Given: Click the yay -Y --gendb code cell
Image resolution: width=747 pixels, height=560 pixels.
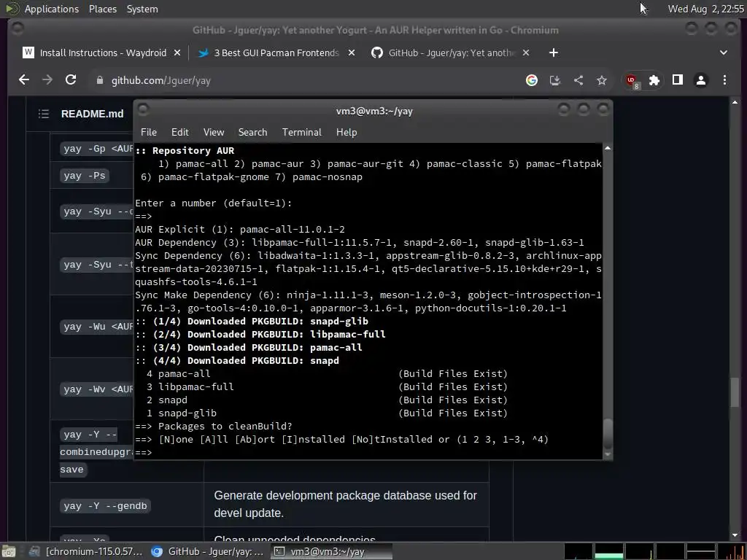Looking at the screenshot, I should tap(105, 505).
